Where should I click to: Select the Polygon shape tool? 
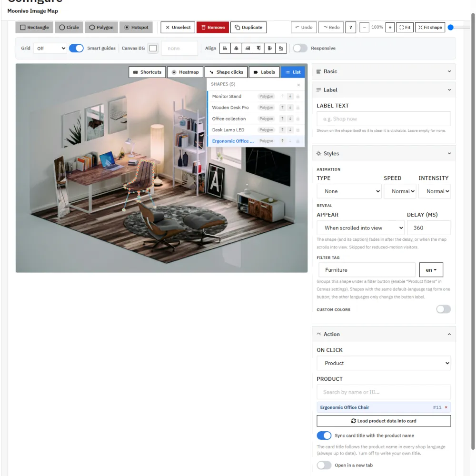tap(101, 27)
